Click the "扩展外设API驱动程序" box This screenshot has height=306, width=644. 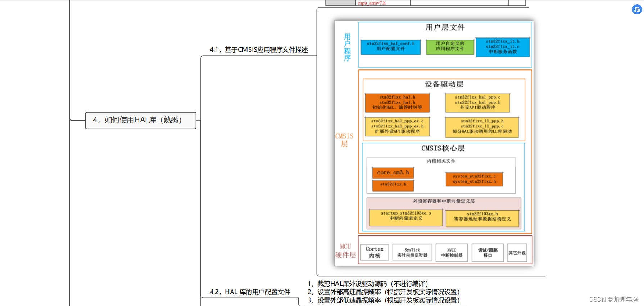(397, 126)
